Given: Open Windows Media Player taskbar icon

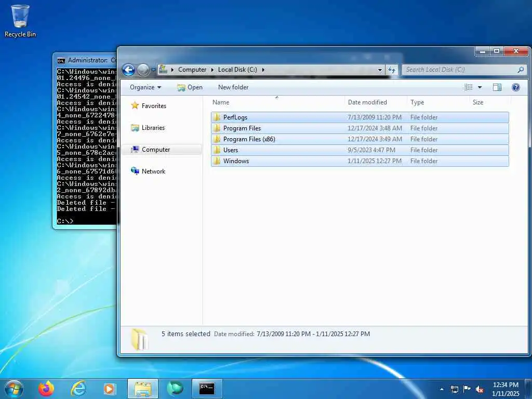Looking at the screenshot, I should [110, 389].
